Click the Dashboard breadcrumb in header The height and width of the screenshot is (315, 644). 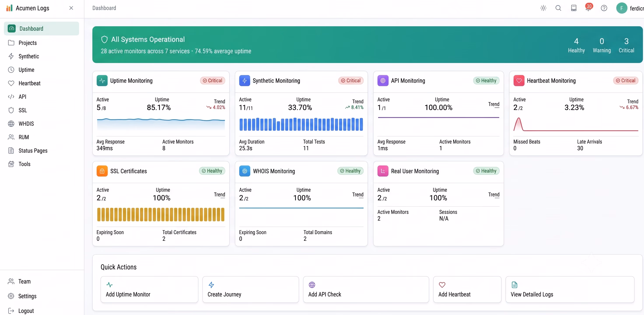(x=104, y=8)
